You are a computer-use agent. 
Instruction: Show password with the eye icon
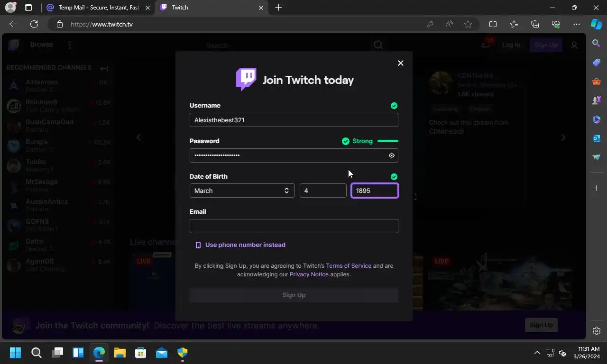[392, 155]
